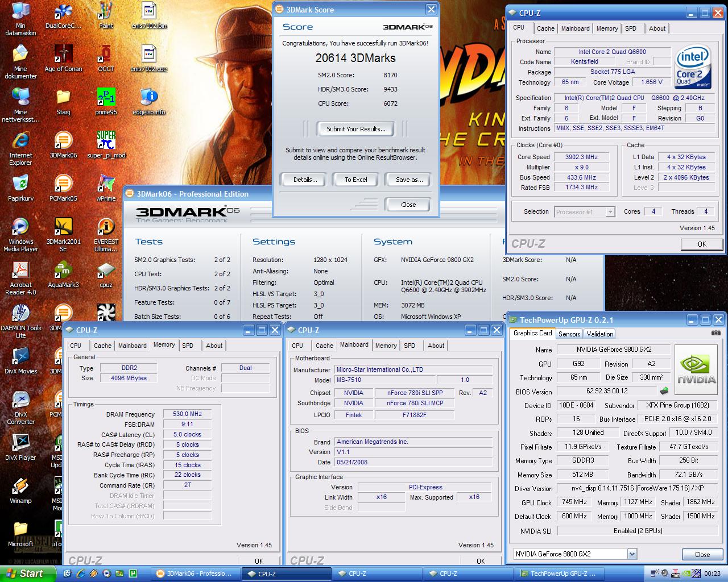This screenshot has height=582, width=728.
Task: Click the GPU-Z screenshot camera icon
Action: coord(715,333)
